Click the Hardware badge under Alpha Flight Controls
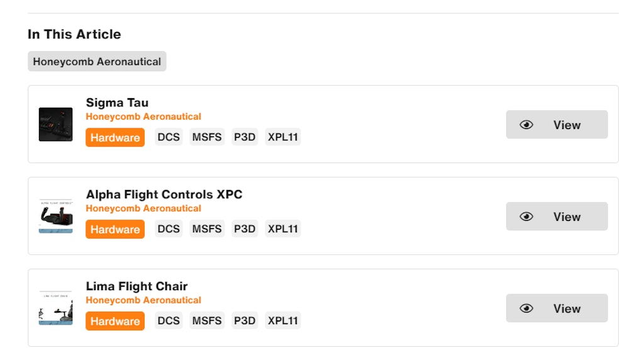Viewport: 644px width, 355px height. (x=115, y=229)
